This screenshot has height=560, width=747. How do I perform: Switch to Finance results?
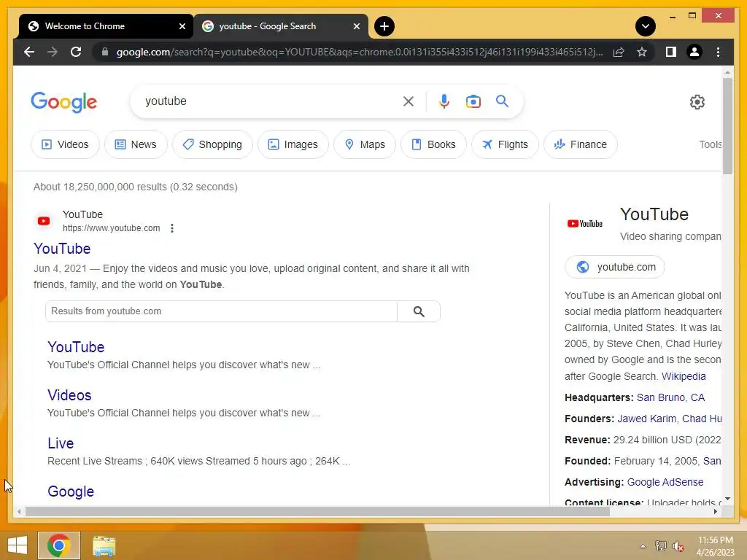click(580, 144)
